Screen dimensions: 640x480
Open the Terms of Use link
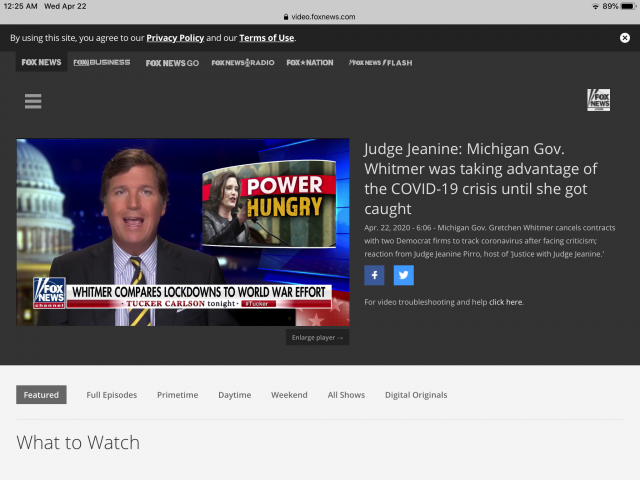click(x=267, y=38)
